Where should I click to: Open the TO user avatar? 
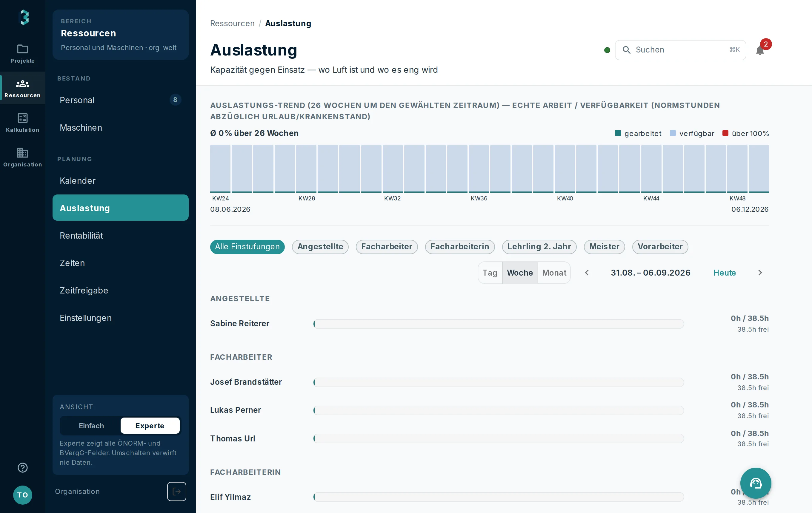coord(23,495)
